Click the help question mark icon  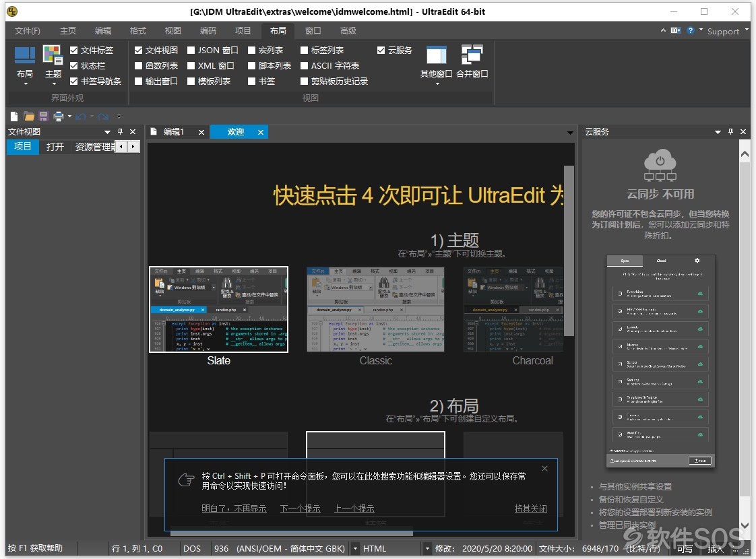[691, 30]
